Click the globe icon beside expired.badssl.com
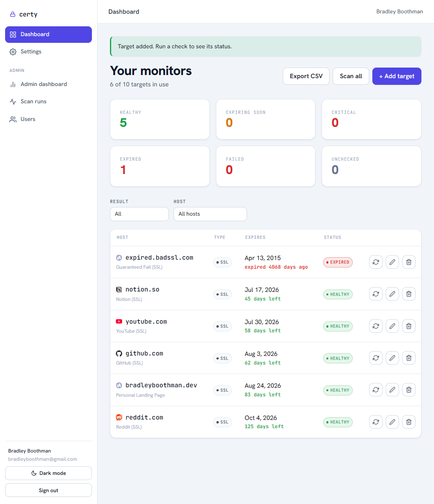This screenshot has height=504, width=434. pos(119,258)
